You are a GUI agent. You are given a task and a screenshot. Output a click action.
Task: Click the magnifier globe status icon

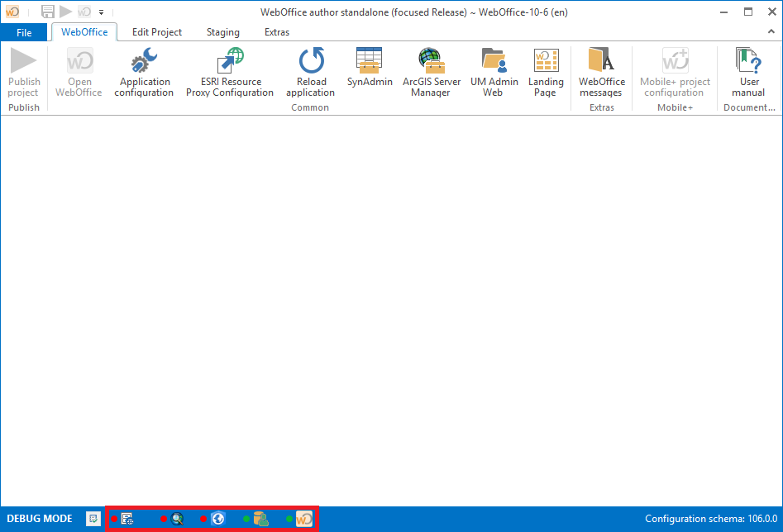177,519
